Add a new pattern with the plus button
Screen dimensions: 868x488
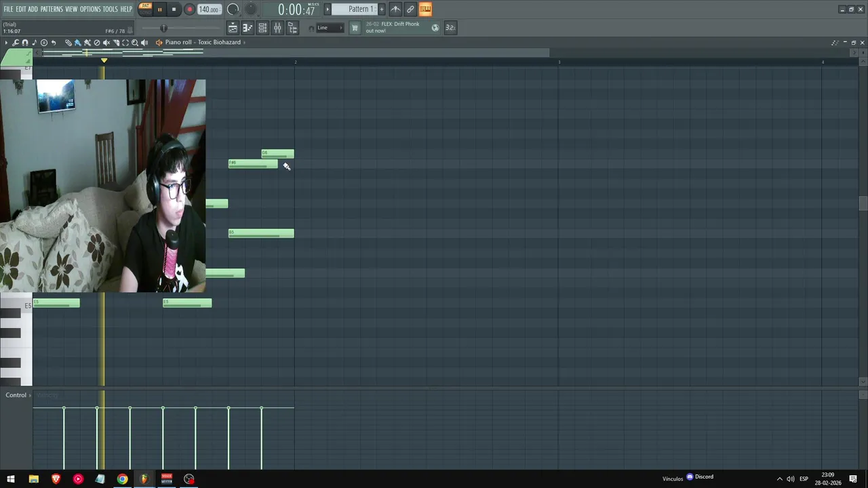(382, 9)
